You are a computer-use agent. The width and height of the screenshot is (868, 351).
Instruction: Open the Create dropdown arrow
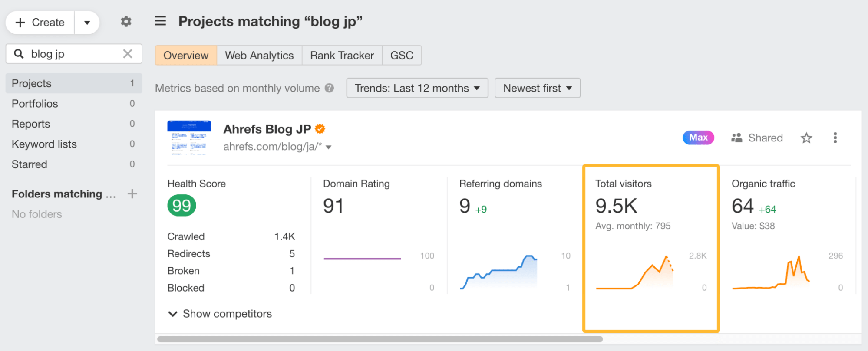click(x=87, y=23)
